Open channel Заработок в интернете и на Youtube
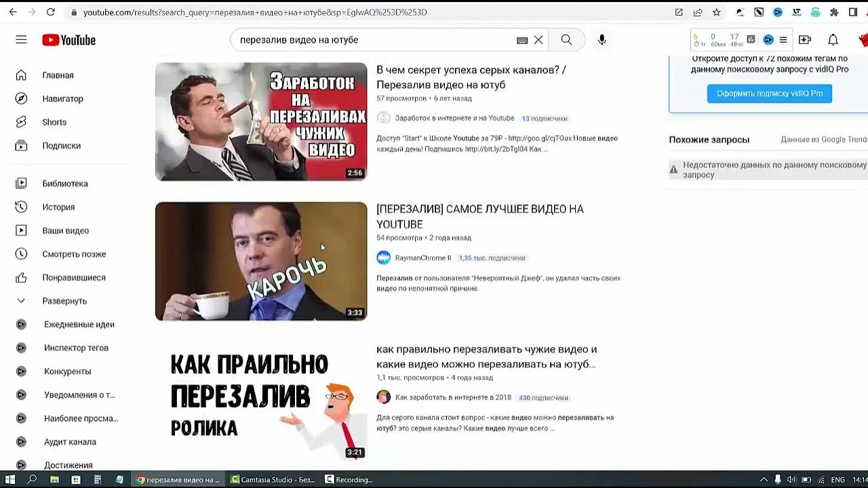The height and width of the screenshot is (488, 868). pyautogui.click(x=454, y=118)
